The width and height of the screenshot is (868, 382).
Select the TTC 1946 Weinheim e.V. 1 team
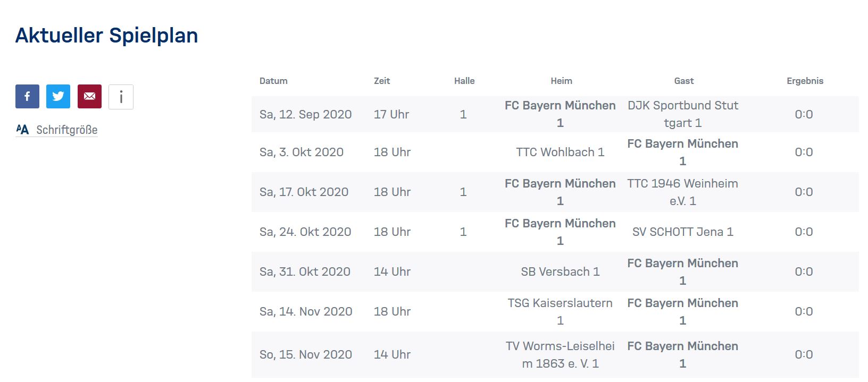[x=683, y=192]
